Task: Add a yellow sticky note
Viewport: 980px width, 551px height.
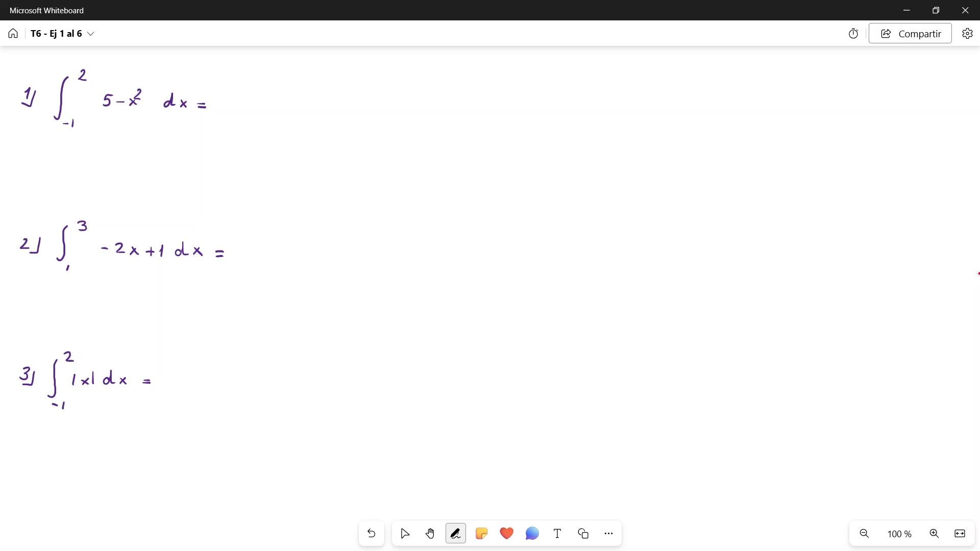Action: [481, 534]
